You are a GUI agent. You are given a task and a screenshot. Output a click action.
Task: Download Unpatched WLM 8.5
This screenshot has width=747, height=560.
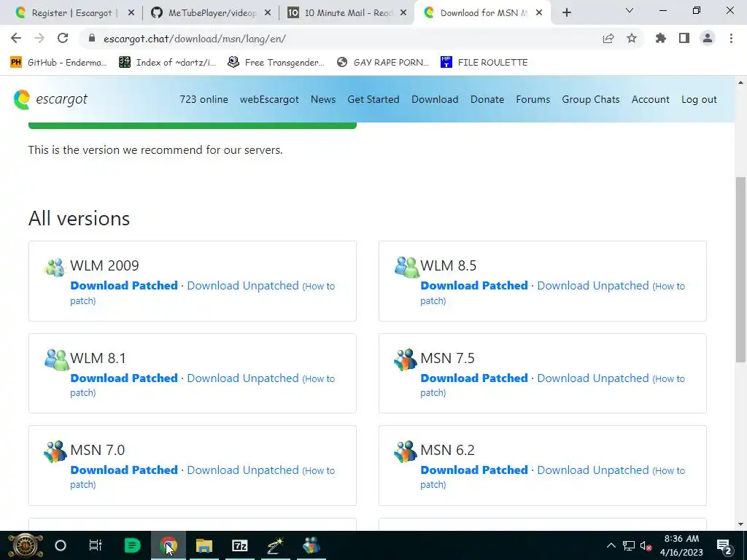[x=593, y=285]
